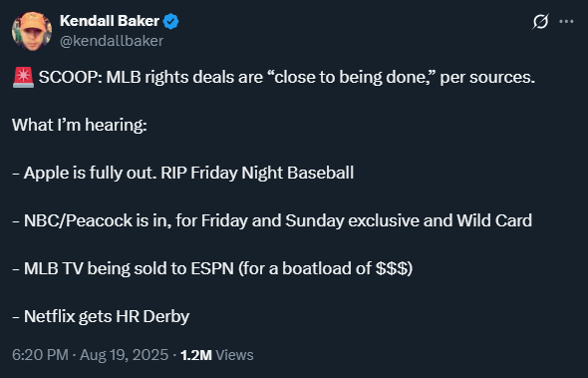Open Kendall Baker's profile avatar
588x378 pixels.
tap(32, 31)
